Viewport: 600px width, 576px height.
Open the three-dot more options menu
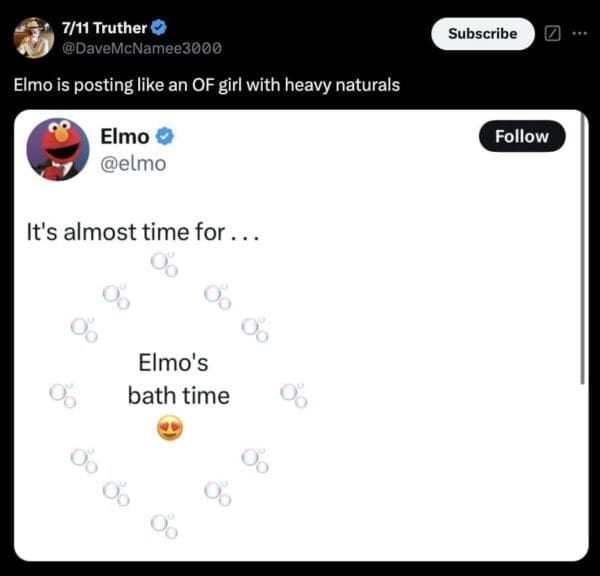[580, 34]
